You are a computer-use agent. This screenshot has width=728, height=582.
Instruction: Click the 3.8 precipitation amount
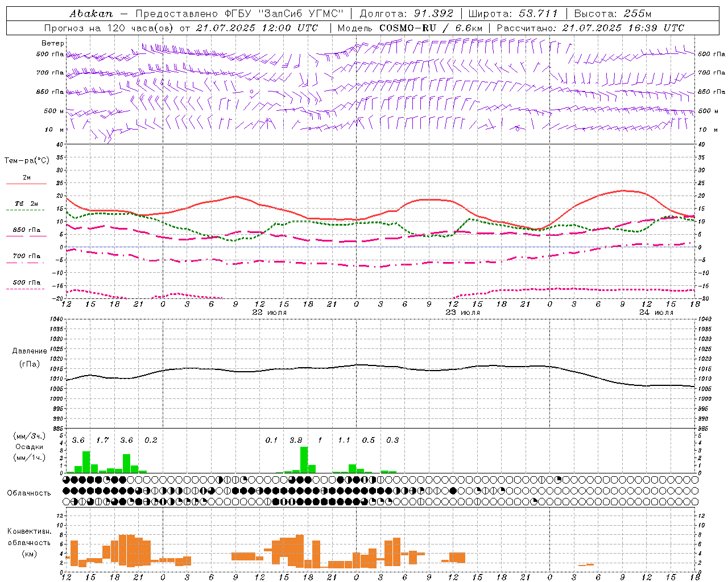tap(296, 440)
